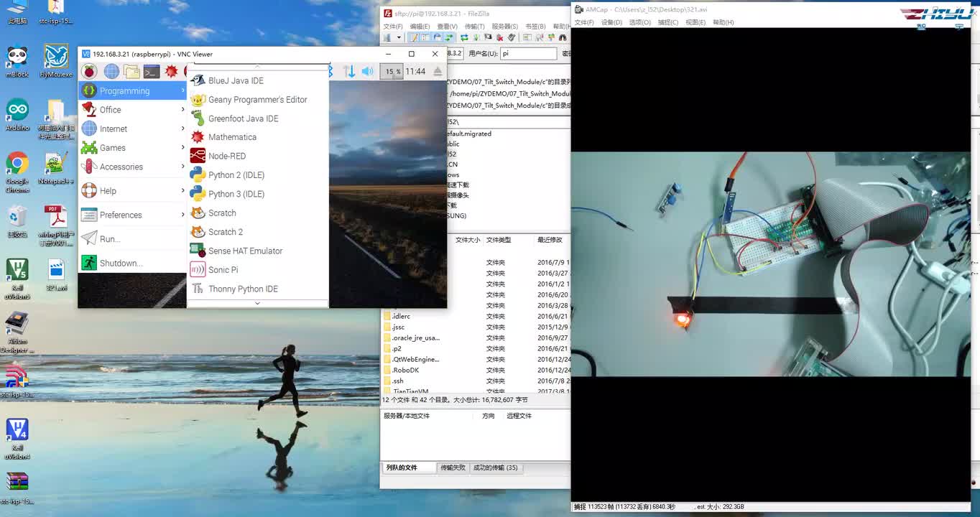
Task: Open Arduino desktop shortcut
Action: point(17,114)
